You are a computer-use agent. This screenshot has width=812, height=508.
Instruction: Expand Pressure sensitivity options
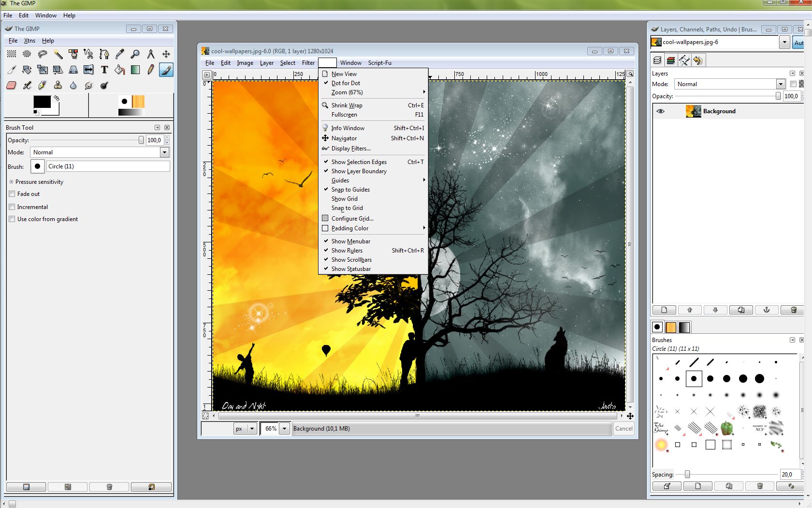click(x=11, y=182)
